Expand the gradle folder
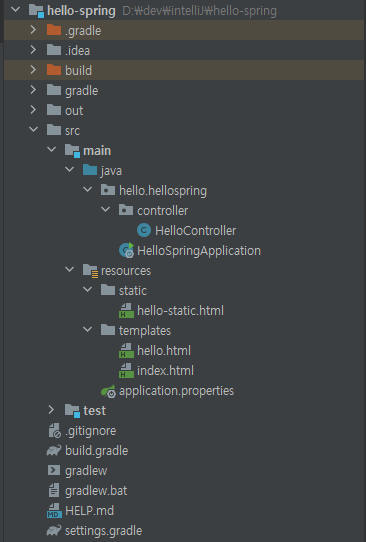 (33, 90)
